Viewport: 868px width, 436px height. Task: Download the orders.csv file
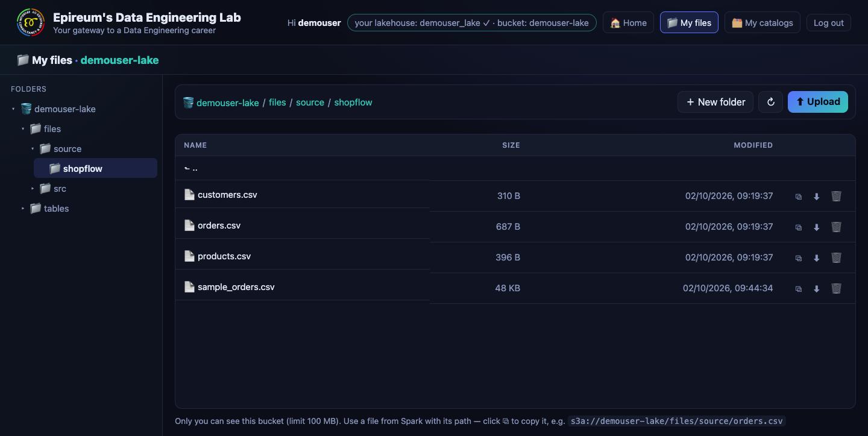[817, 227]
